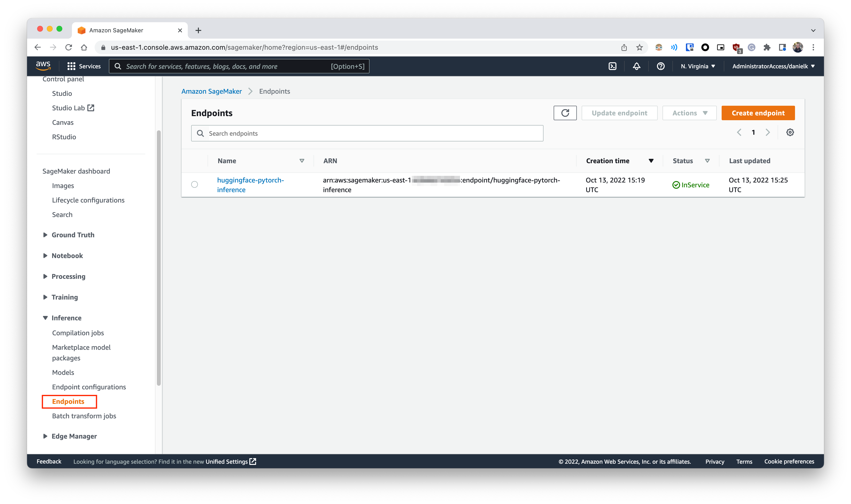The width and height of the screenshot is (851, 504).
Task: Sort by Creation time column arrow
Action: pyautogui.click(x=651, y=161)
